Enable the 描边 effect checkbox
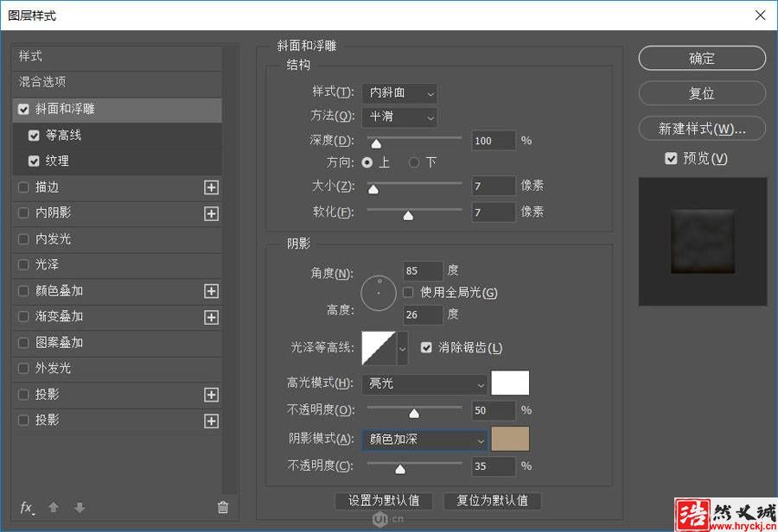This screenshot has width=778, height=532. tap(23, 187)
